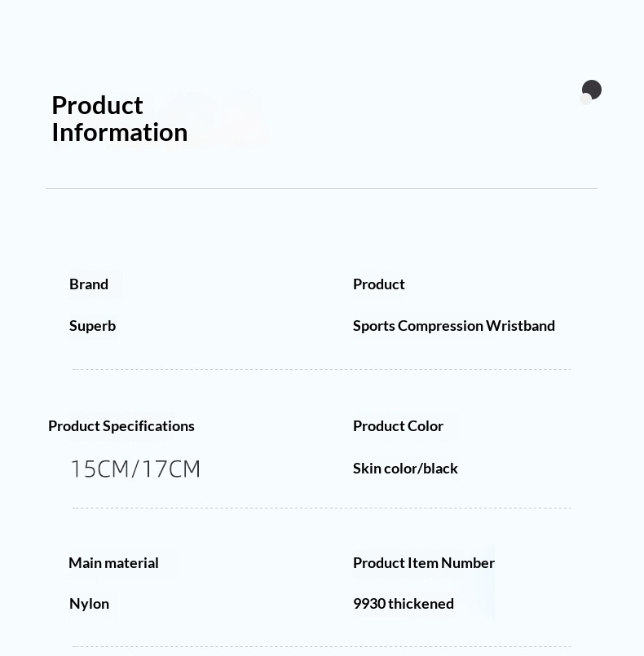Select the Nylon material value
The width and height of the screenshot is (644, 656).
click(x=89, y=604)
